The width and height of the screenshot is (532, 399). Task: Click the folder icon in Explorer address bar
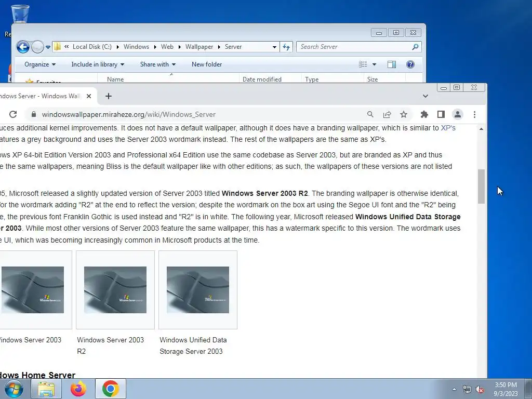pyautogui.click(x=57, y=46)
